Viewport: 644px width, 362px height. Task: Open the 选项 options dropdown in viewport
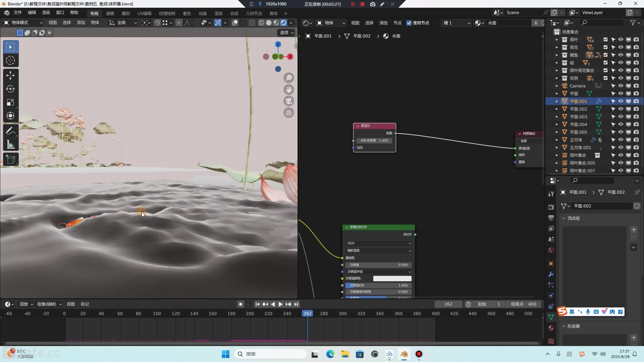pos(287,33)
